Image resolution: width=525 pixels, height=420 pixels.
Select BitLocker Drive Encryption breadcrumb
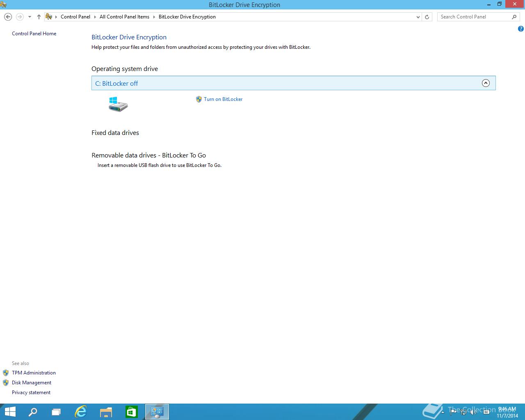187,17
